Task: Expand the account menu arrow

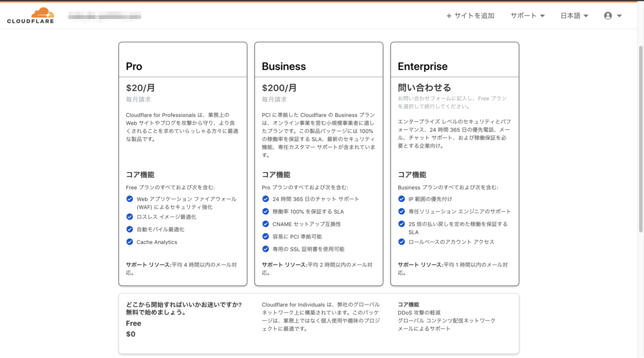Action: click(x=619, y=16)
